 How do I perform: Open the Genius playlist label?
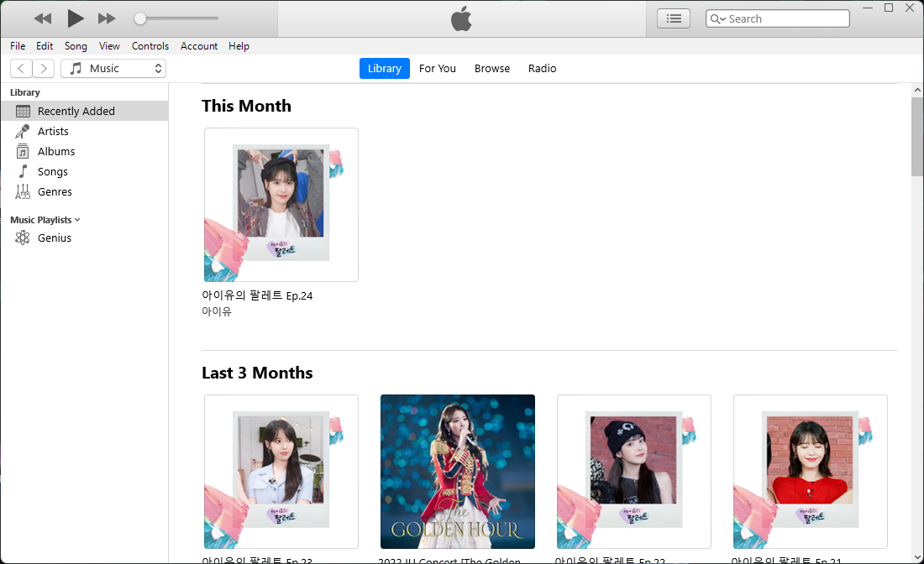point(55,238)
